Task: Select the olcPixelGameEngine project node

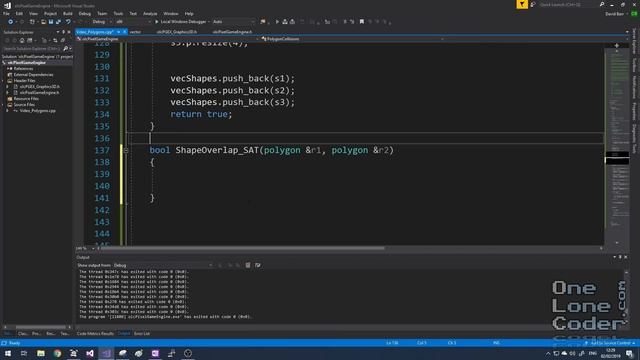Action: (27, 62)
